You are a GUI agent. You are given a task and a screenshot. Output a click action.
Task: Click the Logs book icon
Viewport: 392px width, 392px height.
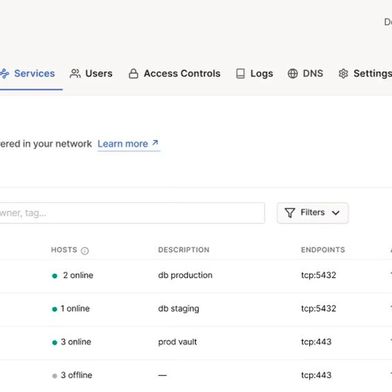pos(240,73)
